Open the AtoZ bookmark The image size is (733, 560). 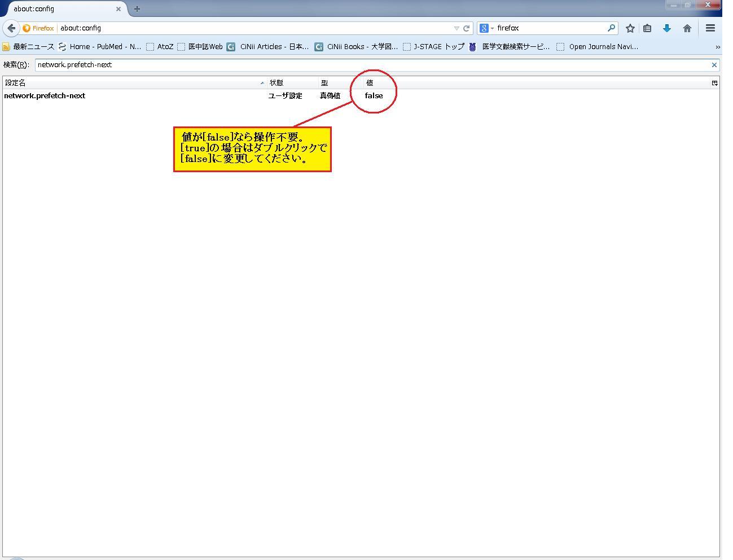(160, 47)
